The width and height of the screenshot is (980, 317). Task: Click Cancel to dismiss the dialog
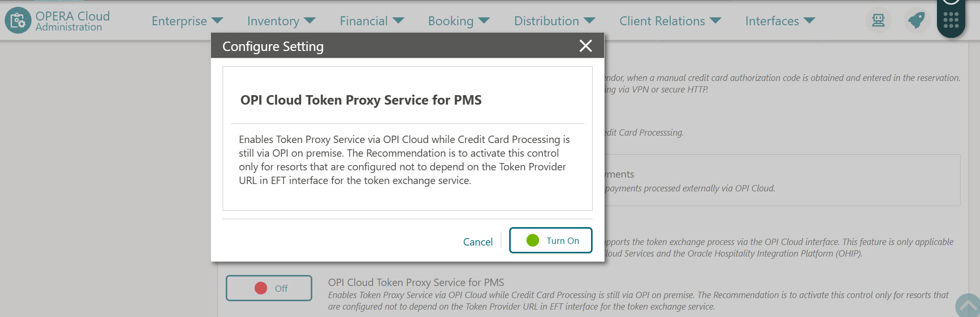pos(478,241)
